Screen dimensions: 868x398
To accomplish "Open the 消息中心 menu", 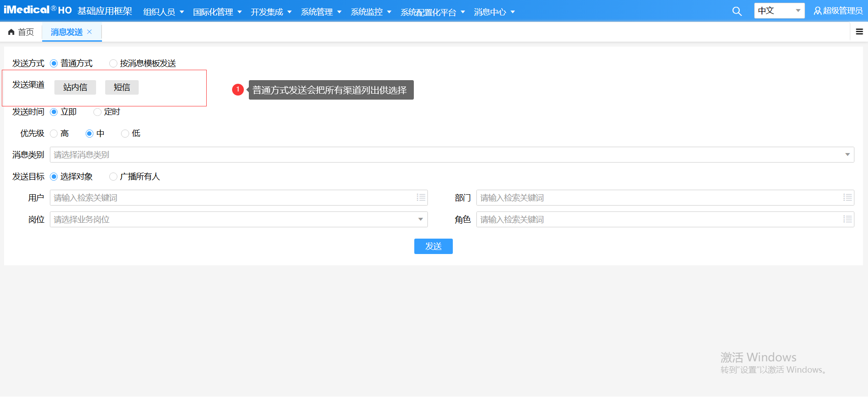I will pyautogui.click(x=494, y=12).
